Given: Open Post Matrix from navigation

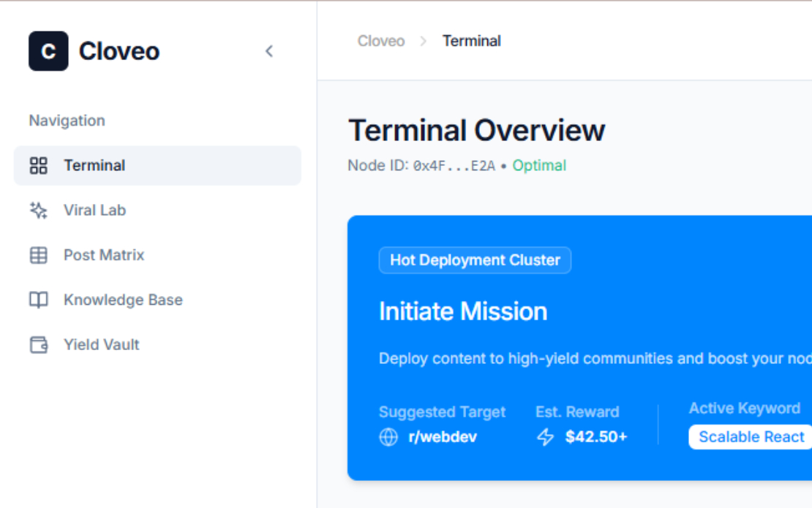Looking at the screenshot, I should (157, 255).
